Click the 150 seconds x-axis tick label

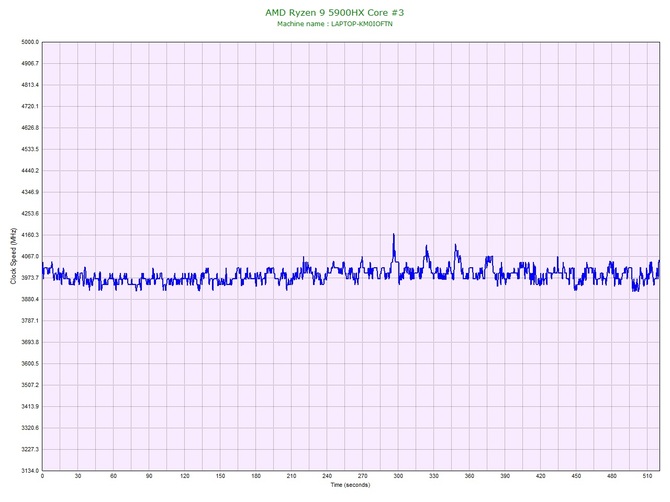click(220, 476)
